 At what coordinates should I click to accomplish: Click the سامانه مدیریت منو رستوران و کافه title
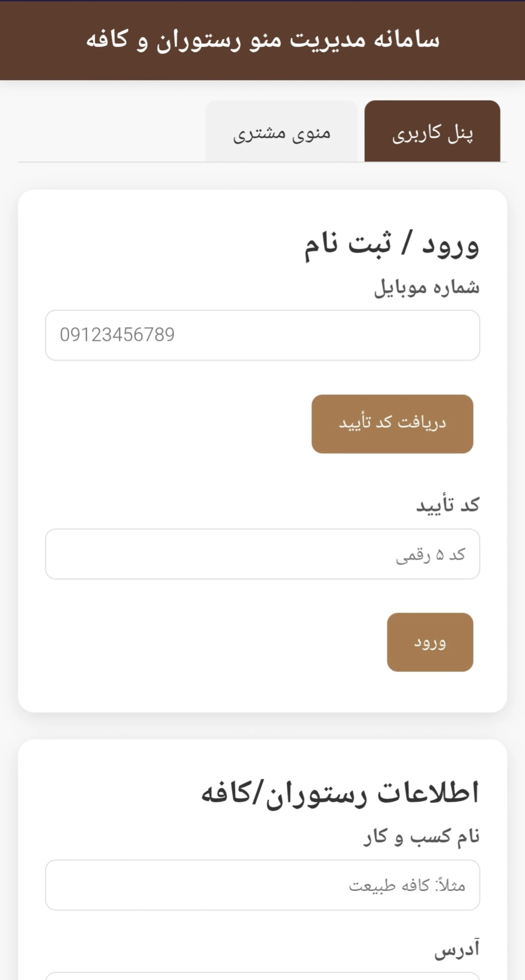[262, 40]
